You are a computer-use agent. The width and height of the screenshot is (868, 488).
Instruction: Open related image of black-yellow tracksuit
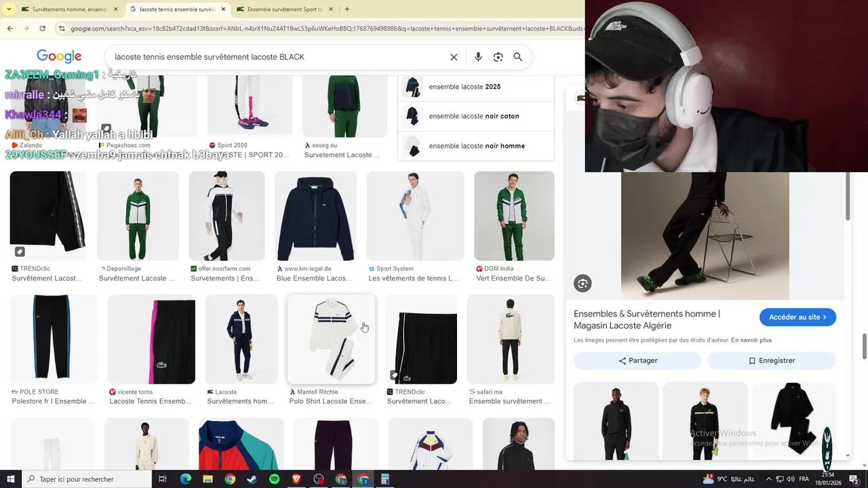coord(705,422)
